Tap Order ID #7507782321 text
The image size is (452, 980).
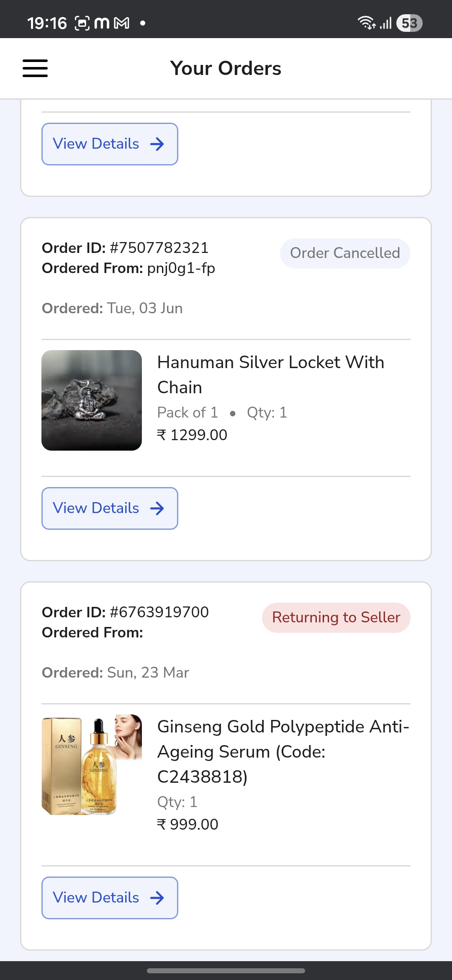(x=125, y=248)
